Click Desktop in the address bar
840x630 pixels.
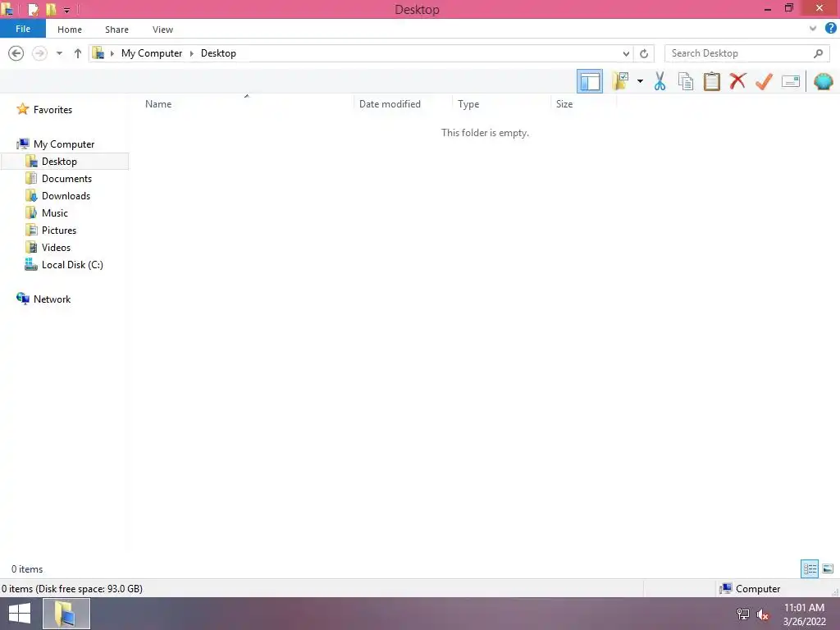[x=218, y=53]
